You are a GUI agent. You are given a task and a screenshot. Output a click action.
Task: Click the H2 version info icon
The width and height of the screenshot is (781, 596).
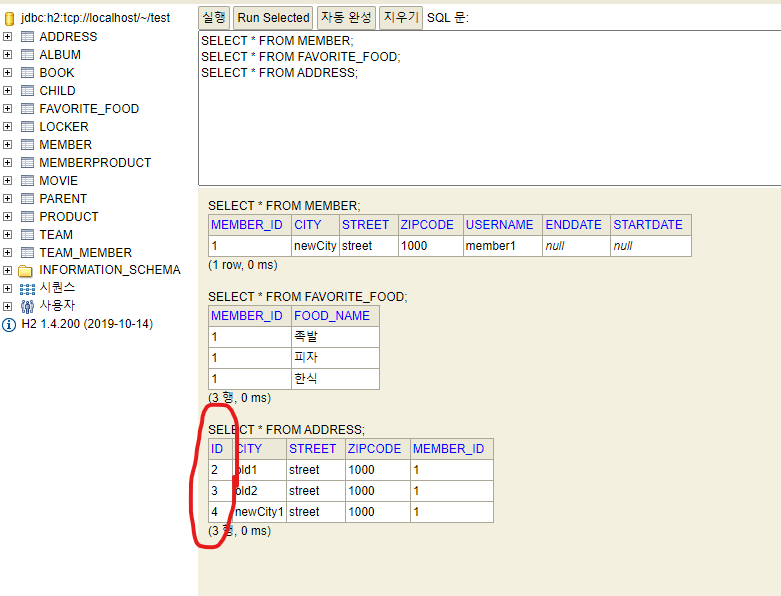[9, 325]
